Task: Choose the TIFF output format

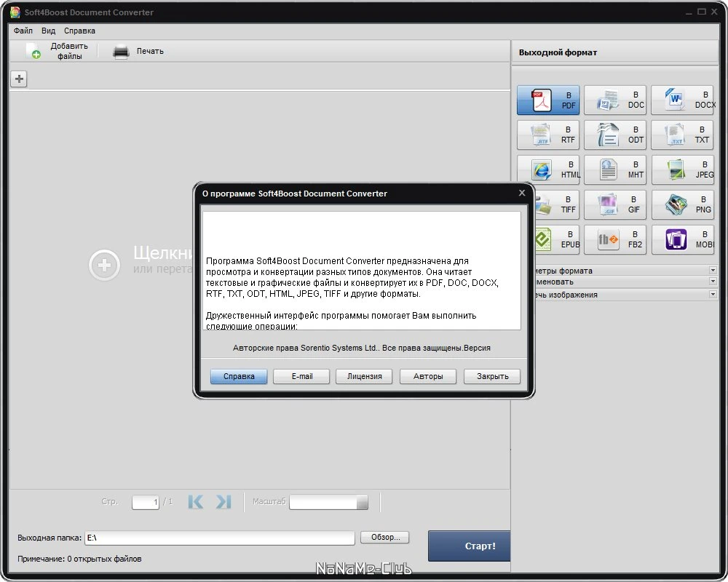Action: coord(557,204)
